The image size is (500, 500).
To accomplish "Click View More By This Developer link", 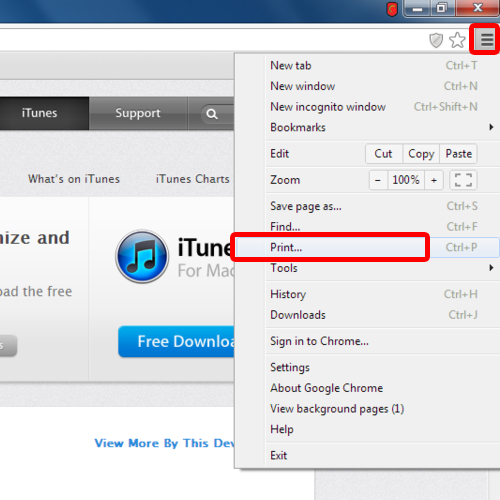I will (165, 443).
